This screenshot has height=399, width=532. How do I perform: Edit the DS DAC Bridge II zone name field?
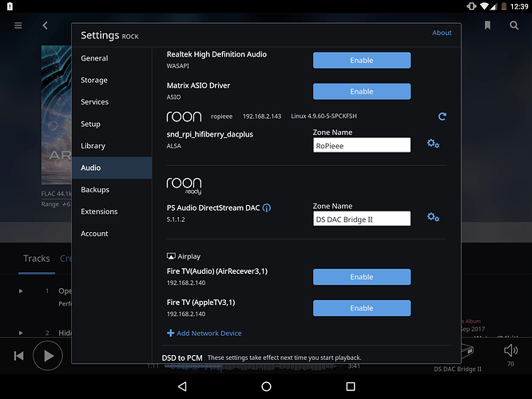coord(362,219)
